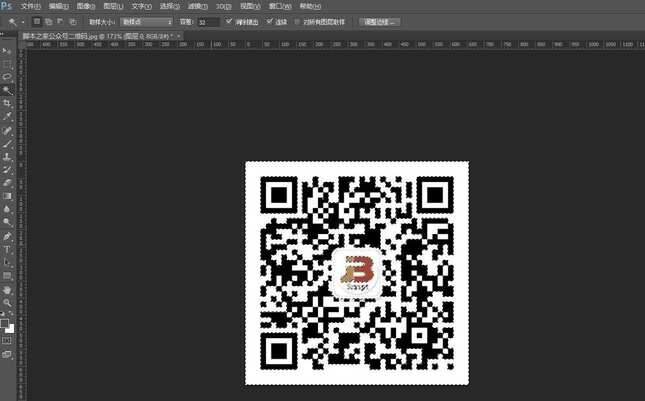Click the Refine Edge button
The width and height of the screenshot is (645, 401).
tap(379, 22)
